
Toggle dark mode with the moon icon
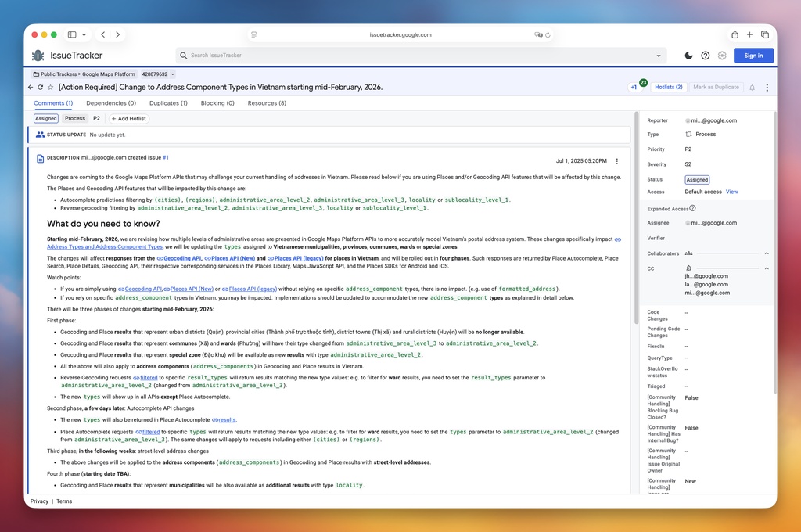tap(688, 56)
